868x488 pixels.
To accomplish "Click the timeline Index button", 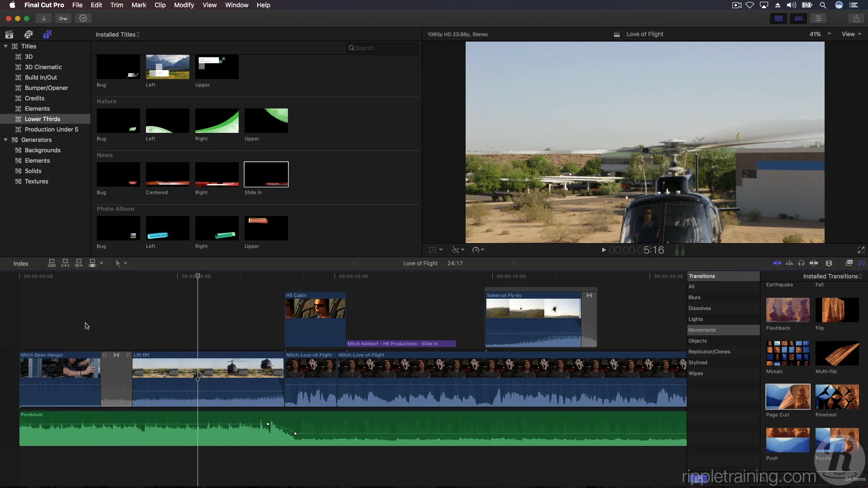I will tap(21, 263).
